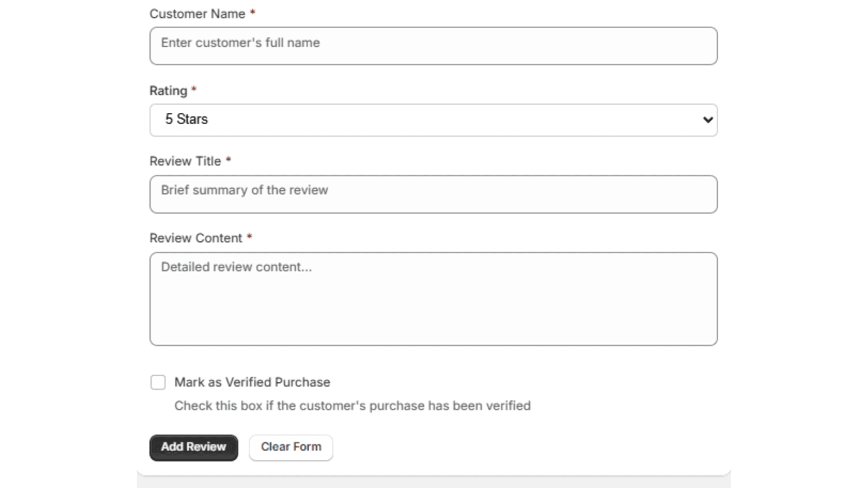
Task: Click the verified purchase helper text
Action: (353, 406)
